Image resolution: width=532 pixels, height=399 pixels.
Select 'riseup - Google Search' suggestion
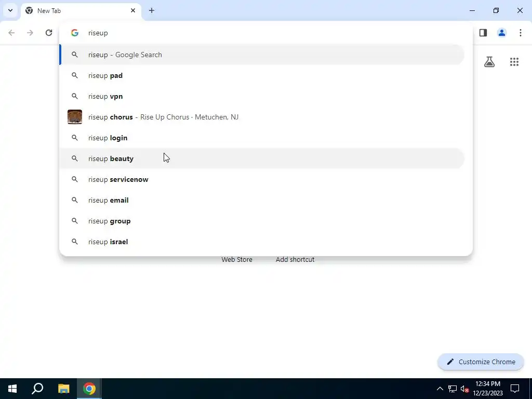pos(262,55)
